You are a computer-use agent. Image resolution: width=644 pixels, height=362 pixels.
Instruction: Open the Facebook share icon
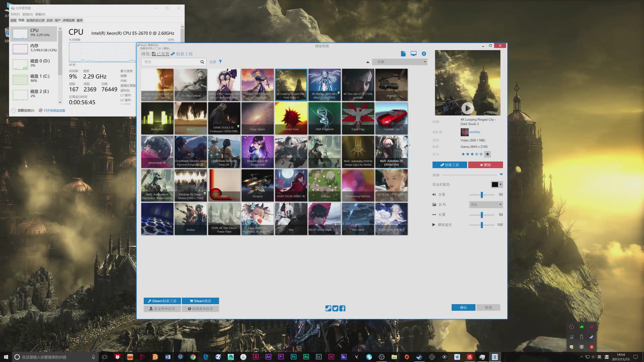point(342,308)
